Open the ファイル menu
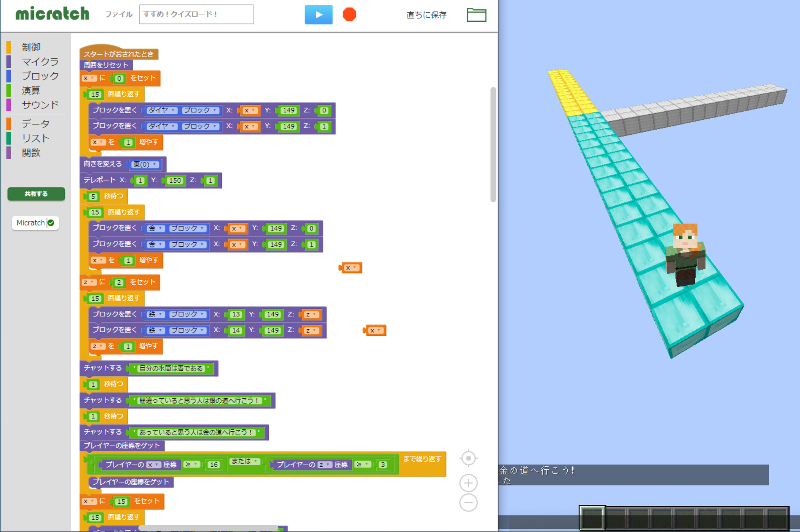Screen dimensions: 800x532 click(118, 14)
